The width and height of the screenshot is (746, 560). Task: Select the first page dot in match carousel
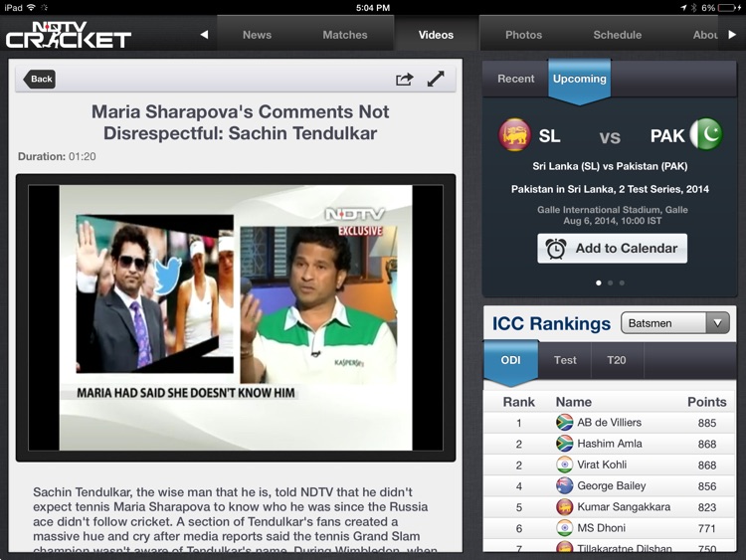599,283
